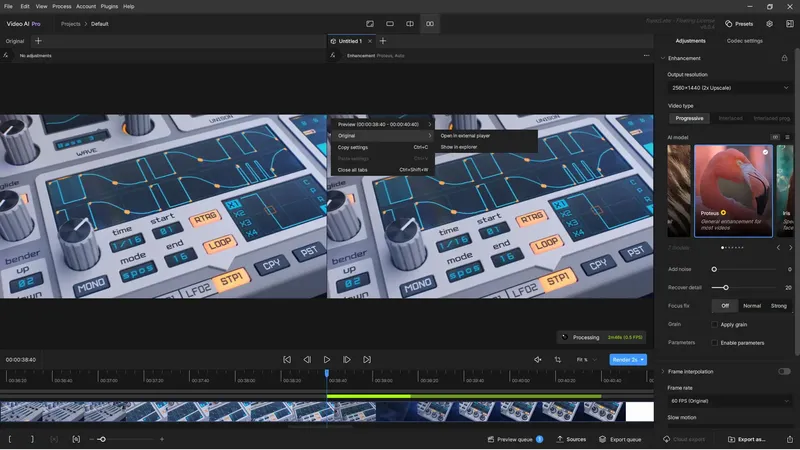Open the Frame rate dropdown
Screen dimensions: 800x450
[x=730, y=401]
